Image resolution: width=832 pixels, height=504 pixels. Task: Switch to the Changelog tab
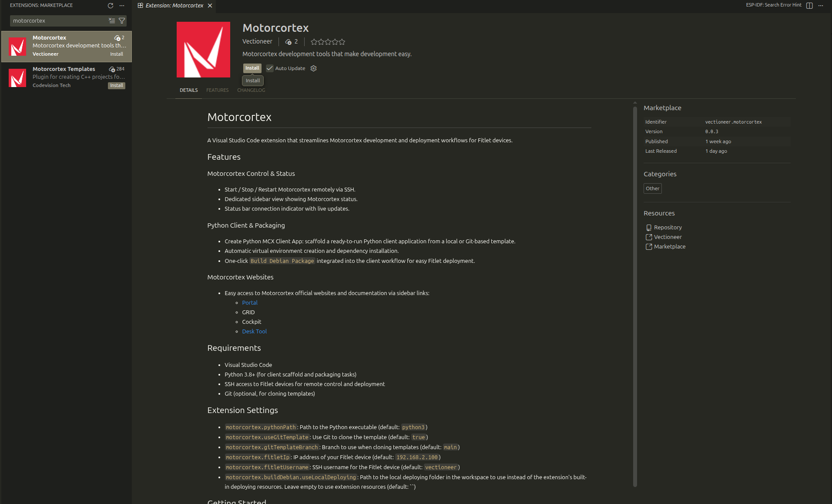coord(251,90)
